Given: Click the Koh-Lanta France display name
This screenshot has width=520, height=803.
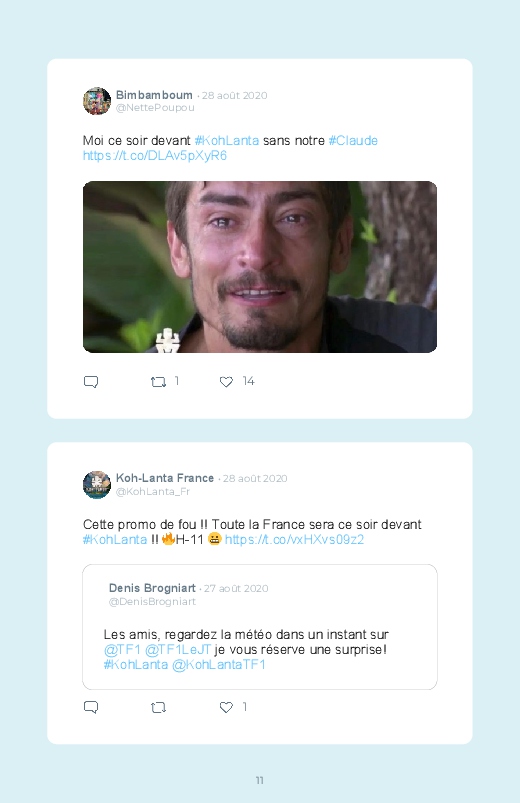Looking at the screenshot, I should (165, 478).
